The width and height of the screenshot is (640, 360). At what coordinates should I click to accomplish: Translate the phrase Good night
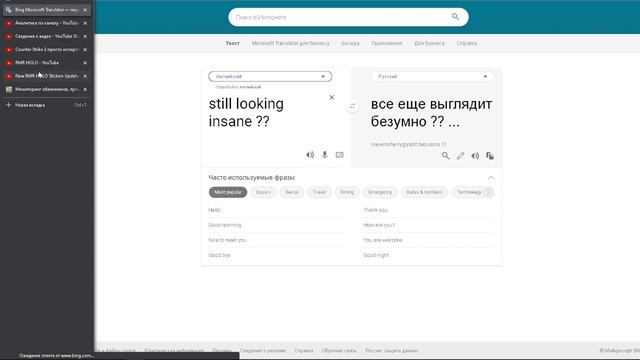(376, 255)
